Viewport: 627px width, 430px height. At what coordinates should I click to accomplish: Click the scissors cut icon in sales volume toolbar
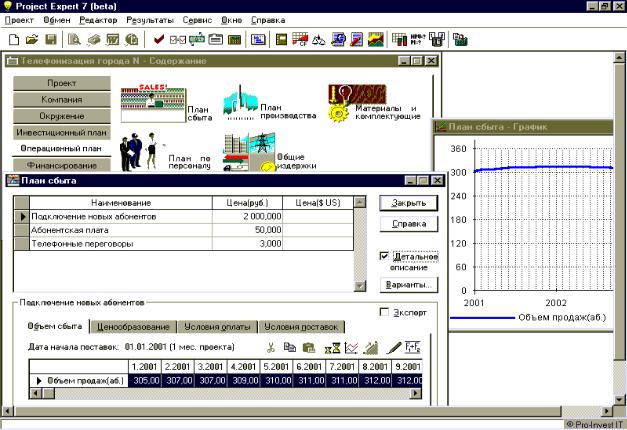(271, 347)
